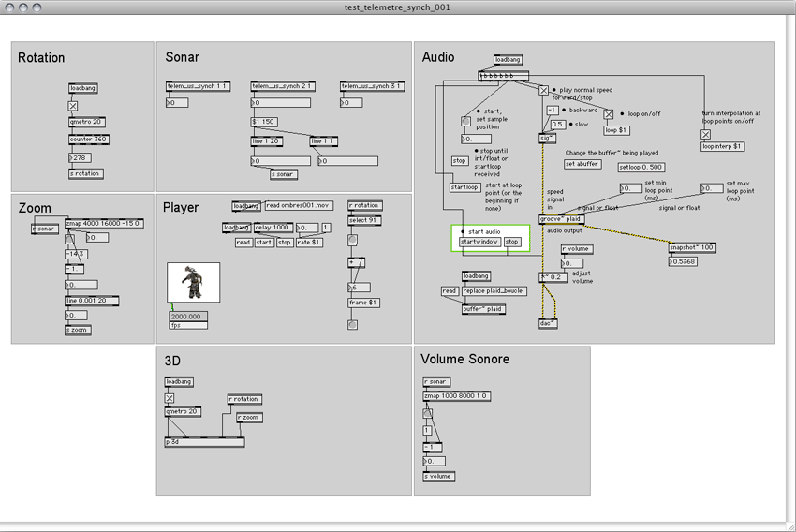This screenshot has width=796, height=532.
Task: Click the startwindow message to start audio
Action: click(x=479, y=242)
